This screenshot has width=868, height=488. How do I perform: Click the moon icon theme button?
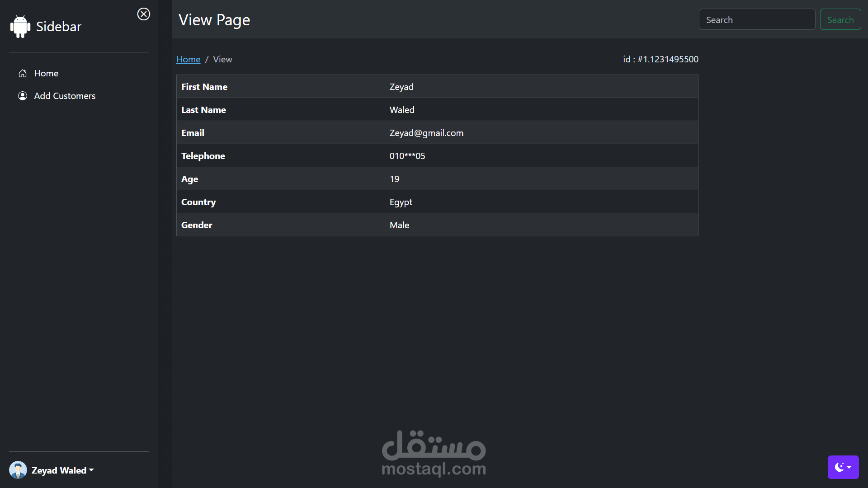click(x=839, y=467)
